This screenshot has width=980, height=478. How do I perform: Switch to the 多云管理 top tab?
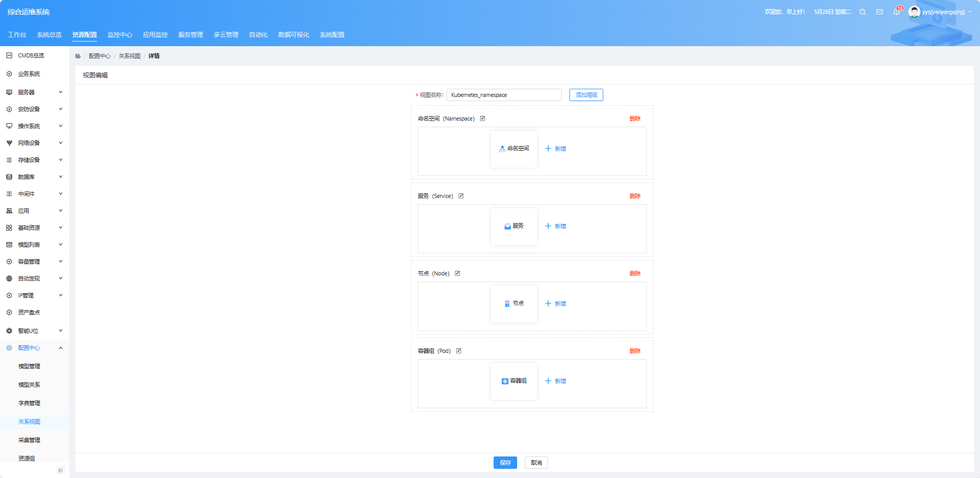[x=226, y=35]
